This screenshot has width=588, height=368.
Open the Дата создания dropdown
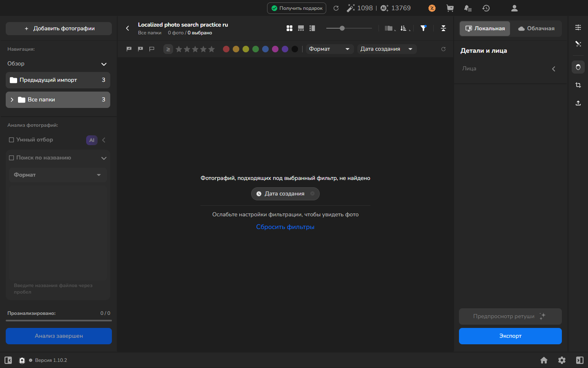tap(387, 49)
